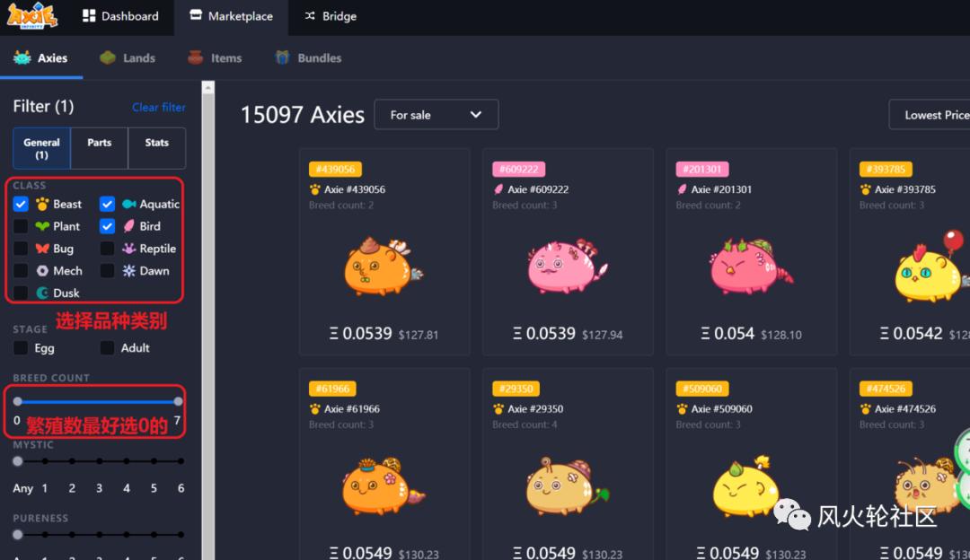
Task: Open the For sale dropdown
Action: 436,114
